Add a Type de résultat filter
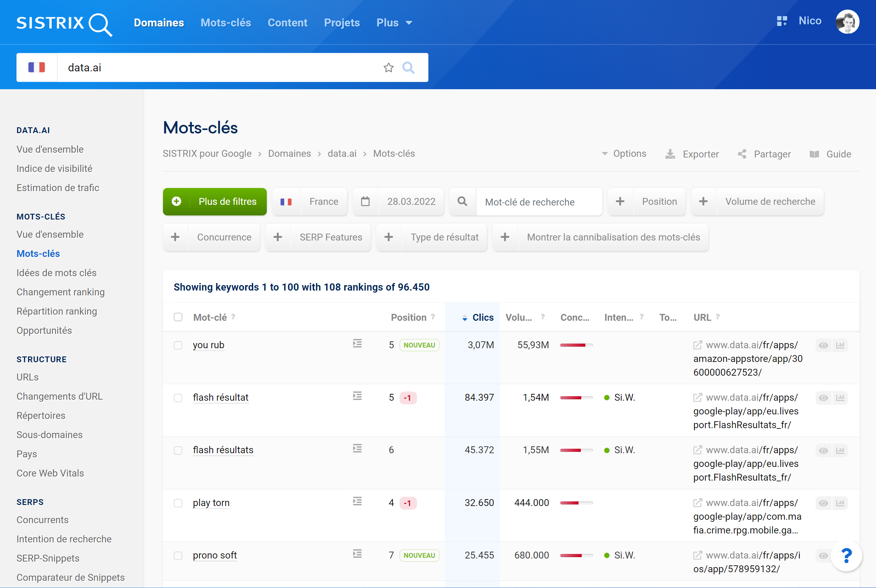Viewport: 876px width, 588px height. (432, 237)
